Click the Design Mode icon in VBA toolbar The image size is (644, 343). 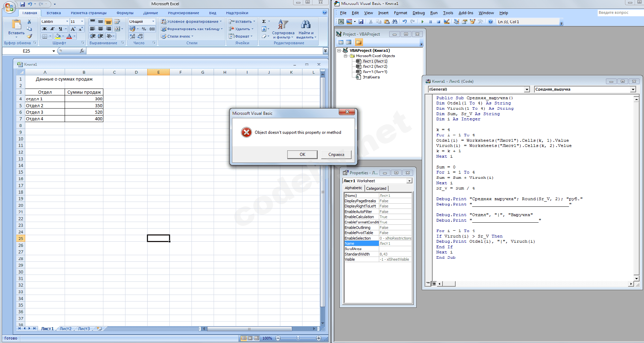click(x=447, y=22)
